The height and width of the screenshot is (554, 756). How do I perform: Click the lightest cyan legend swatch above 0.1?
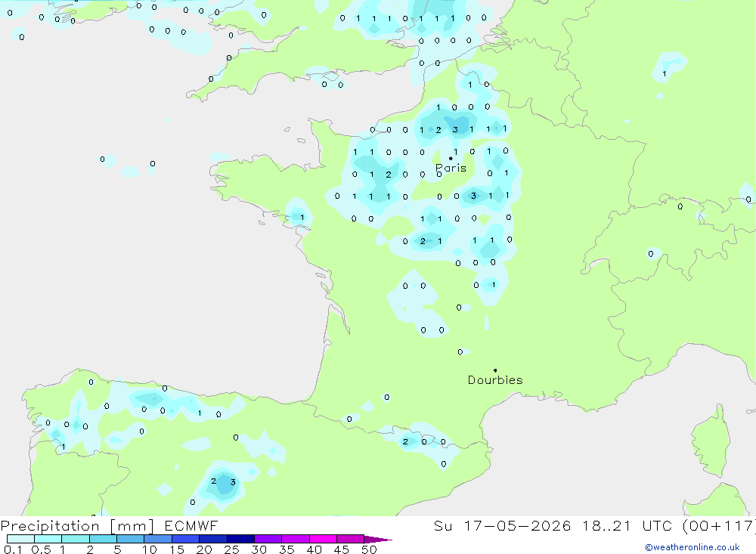point(20,539)
